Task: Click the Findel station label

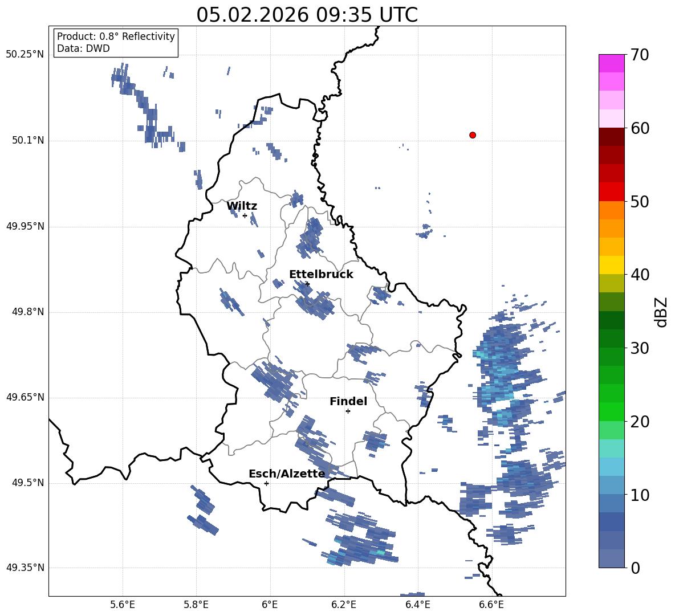Action: (x=348, y=401)
